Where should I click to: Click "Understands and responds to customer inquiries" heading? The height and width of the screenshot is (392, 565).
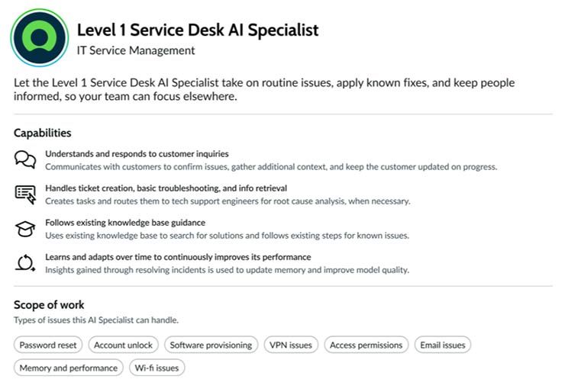pyautogui.click(x=137, y=153)
